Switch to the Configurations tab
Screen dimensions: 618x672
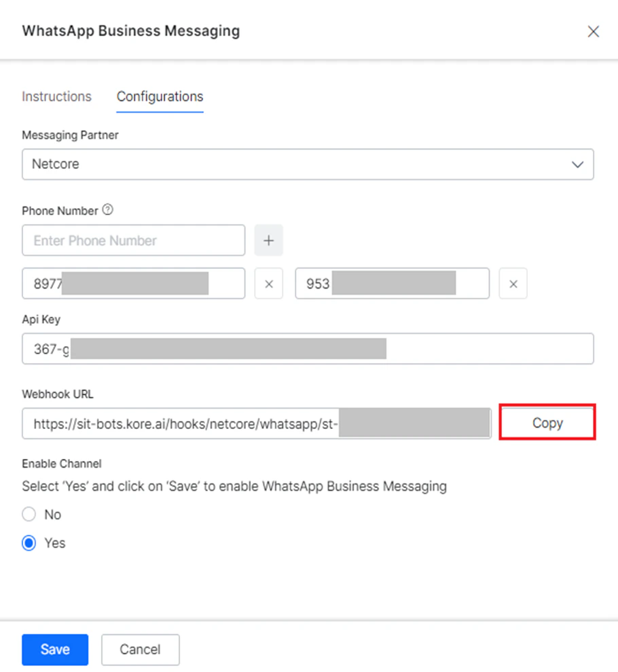click(x=160, y=96)
